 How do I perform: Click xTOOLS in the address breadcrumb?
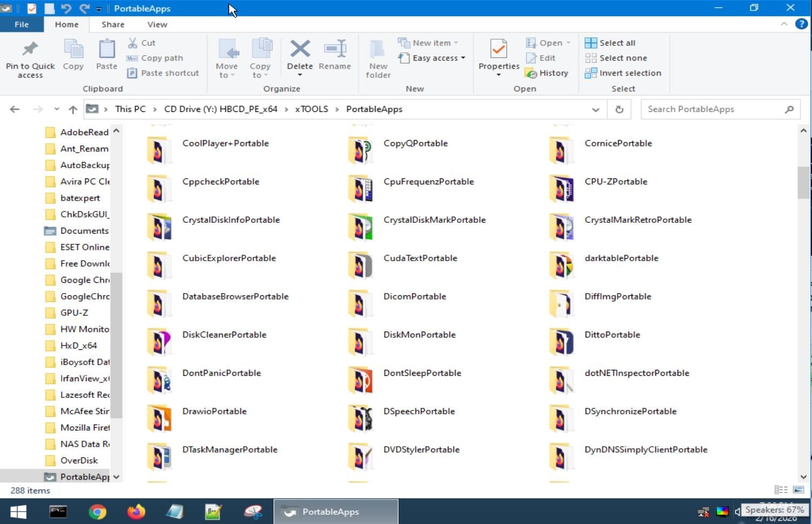point(311,109)
